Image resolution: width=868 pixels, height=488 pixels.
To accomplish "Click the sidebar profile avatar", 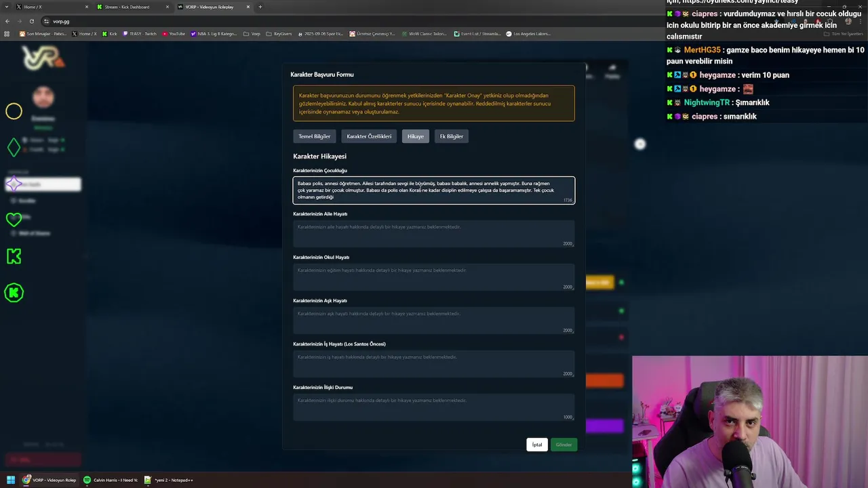I will 43,97.
